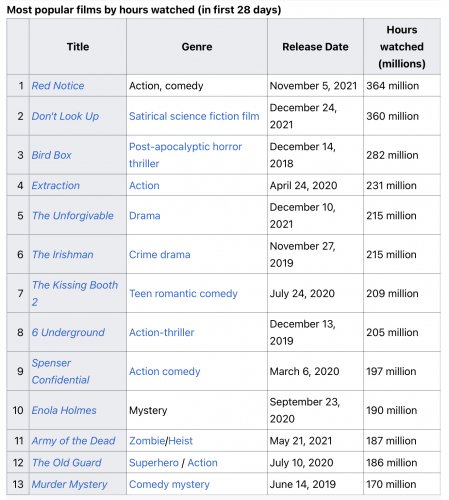Follow The Kissing Booth 2 link
This screenshot has width=449, height=500.
coord(75,293)
